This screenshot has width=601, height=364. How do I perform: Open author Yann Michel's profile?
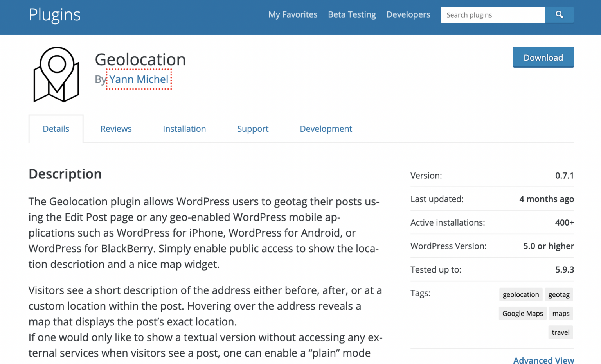(139, 79)
